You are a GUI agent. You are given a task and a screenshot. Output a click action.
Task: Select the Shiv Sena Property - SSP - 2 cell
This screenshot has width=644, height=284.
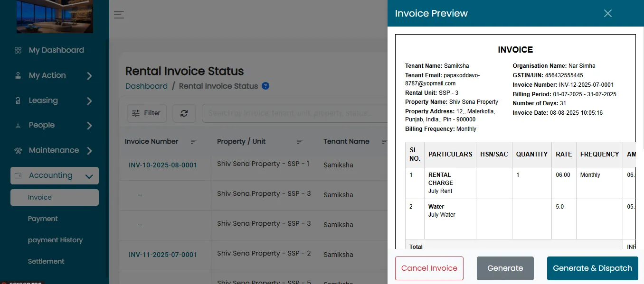[264, 254]
